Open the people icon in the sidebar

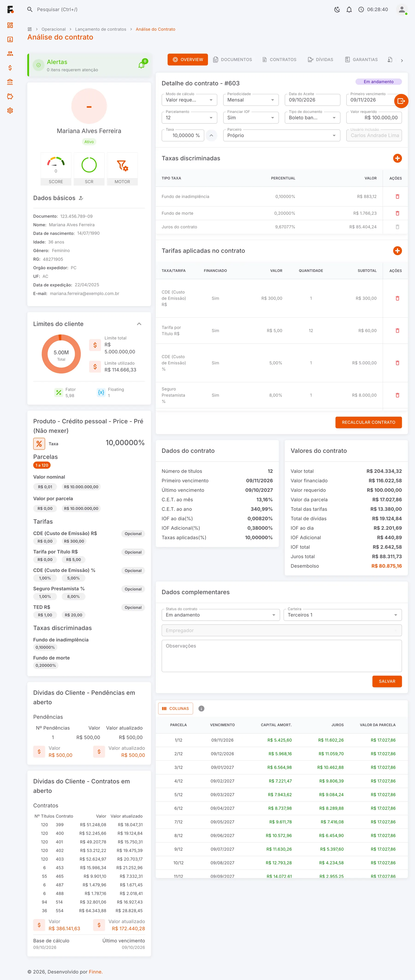coord(10,54)
